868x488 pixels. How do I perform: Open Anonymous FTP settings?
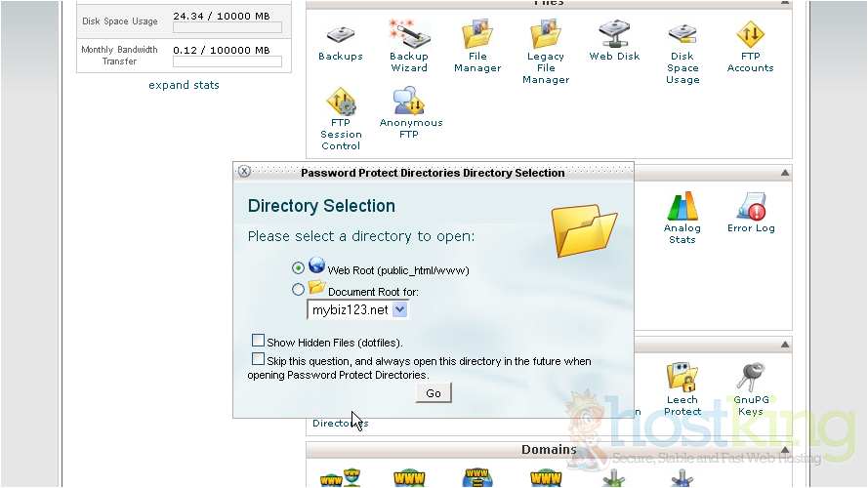point(410,113)
